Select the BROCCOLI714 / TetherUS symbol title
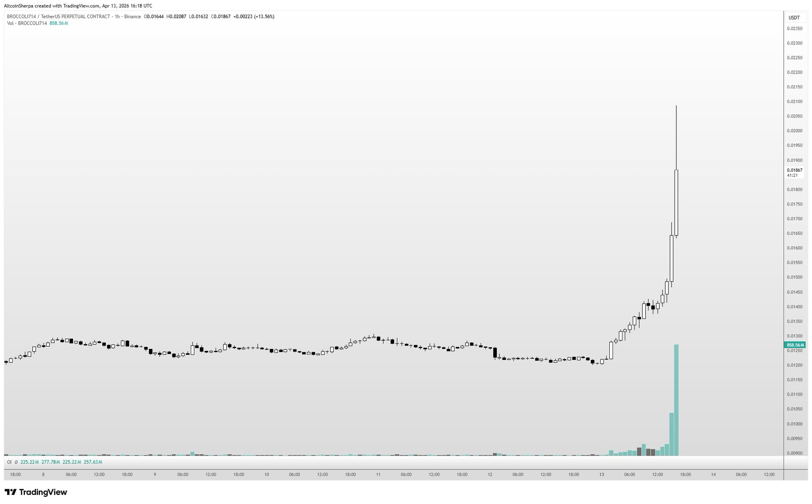Image resolution: width=812 pixels, height=504 pixels. tap(58, 17)
